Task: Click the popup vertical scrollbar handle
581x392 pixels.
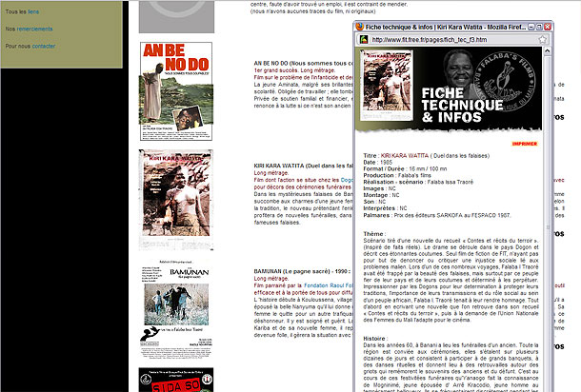Action: click(548, 226)
